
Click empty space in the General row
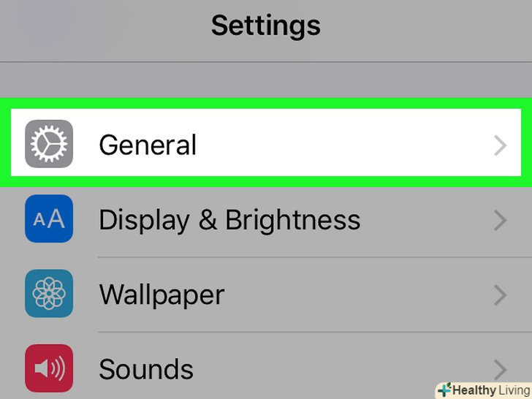343,145
